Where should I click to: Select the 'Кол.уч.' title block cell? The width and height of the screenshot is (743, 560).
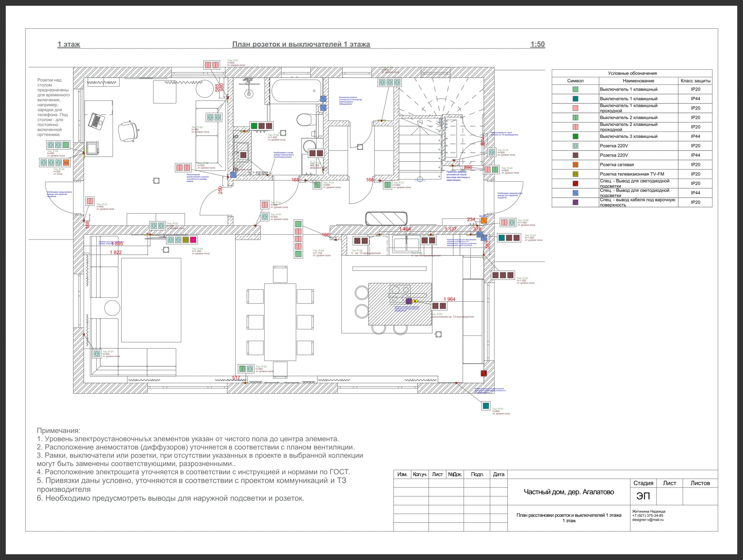click(420, 474)
